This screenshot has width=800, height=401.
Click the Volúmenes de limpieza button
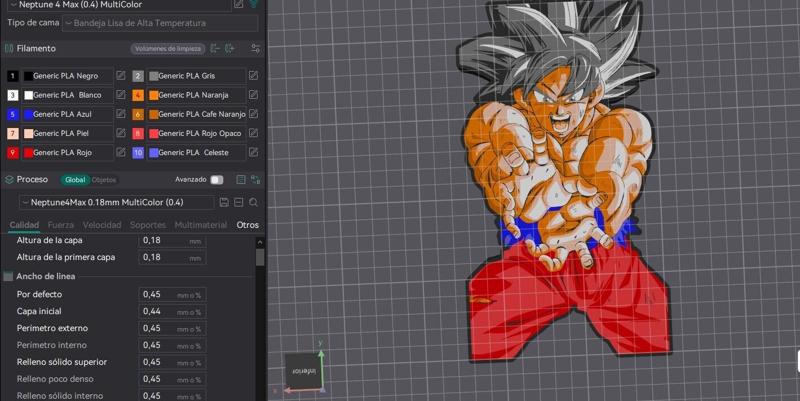click(x=167, y=48)
